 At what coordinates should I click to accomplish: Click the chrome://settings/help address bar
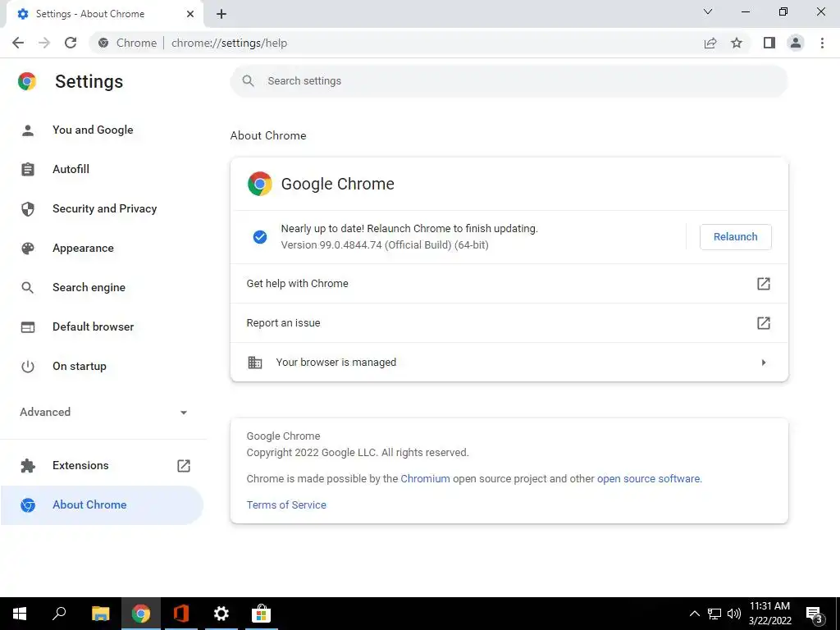395,43
